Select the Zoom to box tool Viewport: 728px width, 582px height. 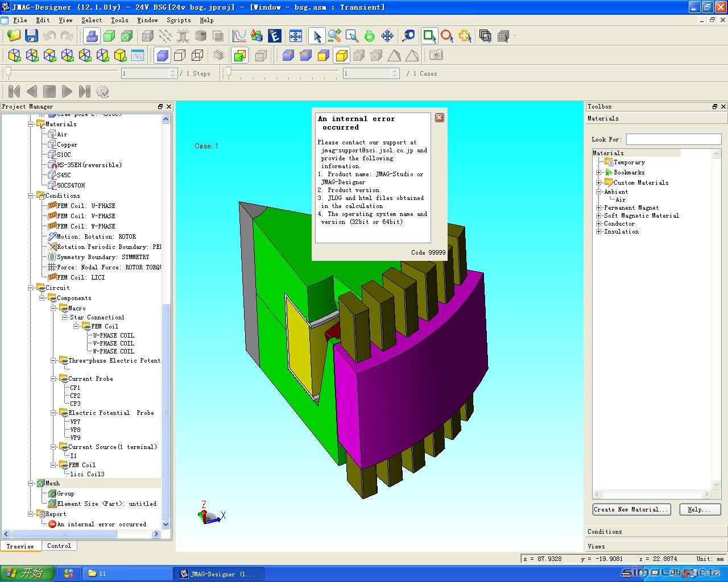(x=352, y=36)
